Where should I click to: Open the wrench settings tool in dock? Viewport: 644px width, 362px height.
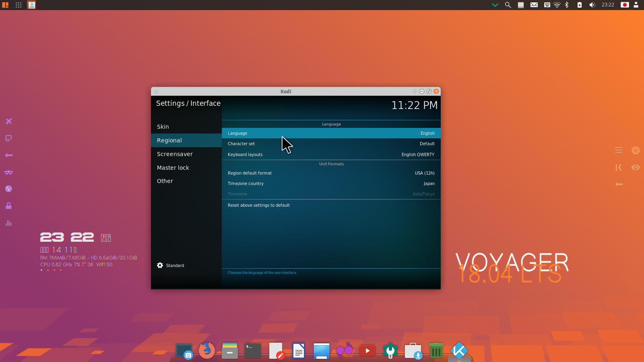pyautogui.click(x=390, y=351)
